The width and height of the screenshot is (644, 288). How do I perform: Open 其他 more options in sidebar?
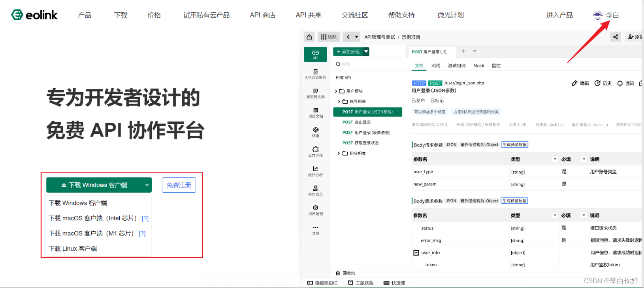click(315, 230)
